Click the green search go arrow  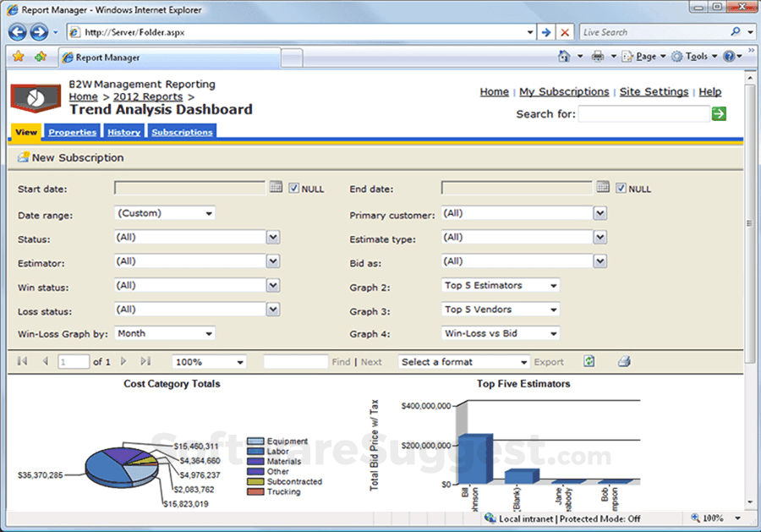coord(719,113)
